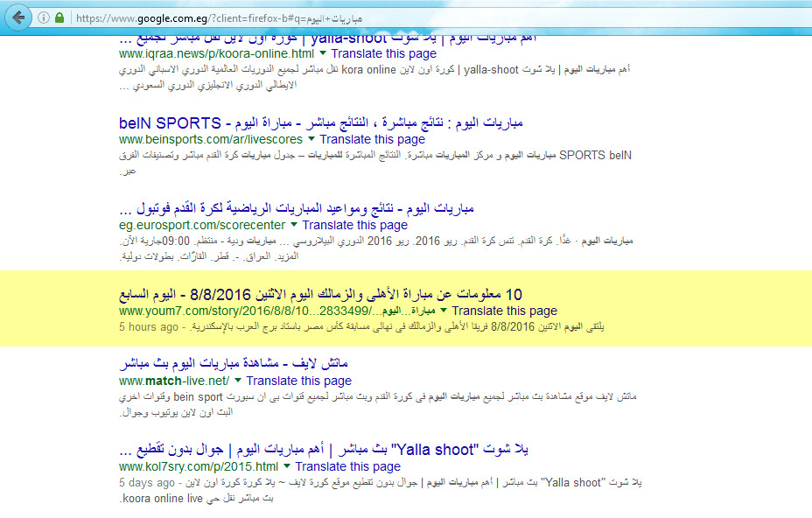Click the green URL www.iqraa.news/p/koora-online.html
The width and height of the screenshot is (812, 518).
pyautogui.click(x=216, y=54)
